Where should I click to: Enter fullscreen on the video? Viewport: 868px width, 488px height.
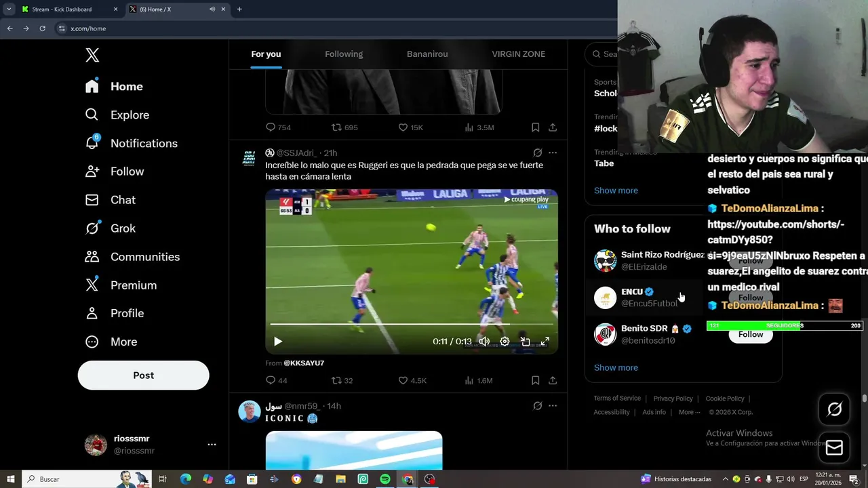click(x=545, y=342)
